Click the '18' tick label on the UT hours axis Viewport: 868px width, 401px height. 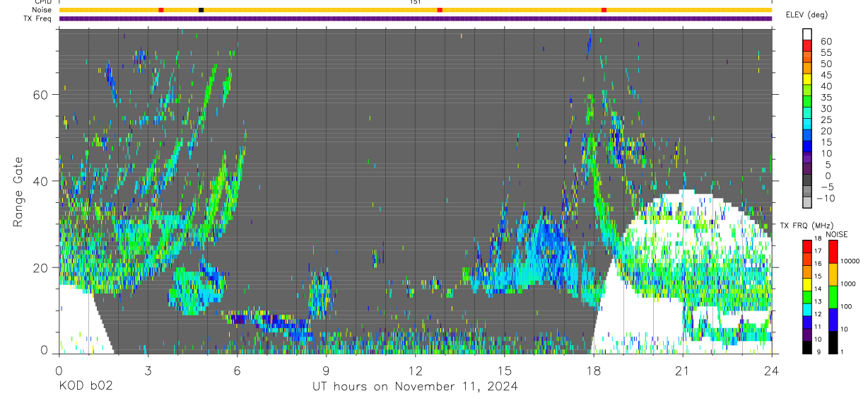pos(594,370)
